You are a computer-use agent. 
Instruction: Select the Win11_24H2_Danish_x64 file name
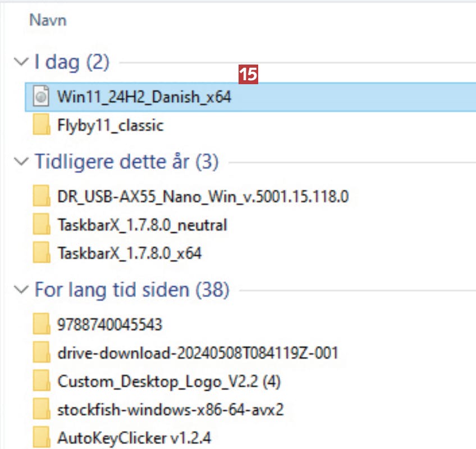pos(144,97)
